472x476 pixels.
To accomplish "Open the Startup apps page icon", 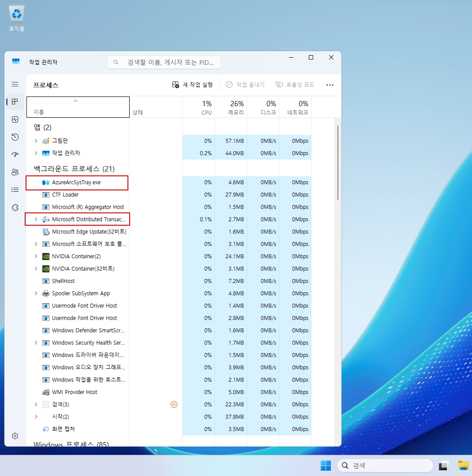I will click(x=15, y=155).
